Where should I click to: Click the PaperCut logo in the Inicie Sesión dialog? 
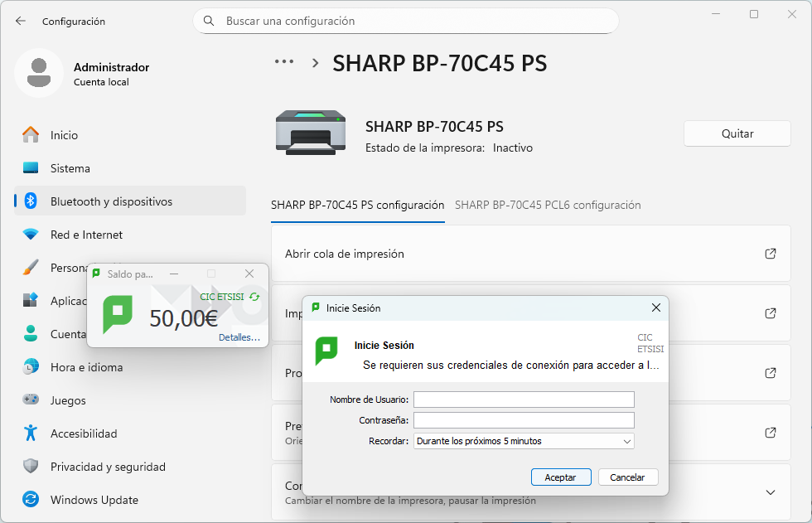pyautogui.click(x=326, y=351)
